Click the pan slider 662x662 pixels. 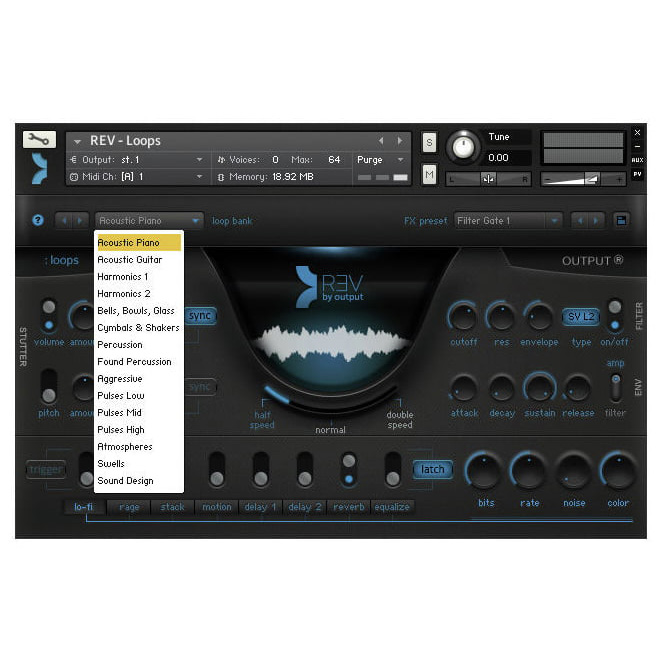point(488,179)
